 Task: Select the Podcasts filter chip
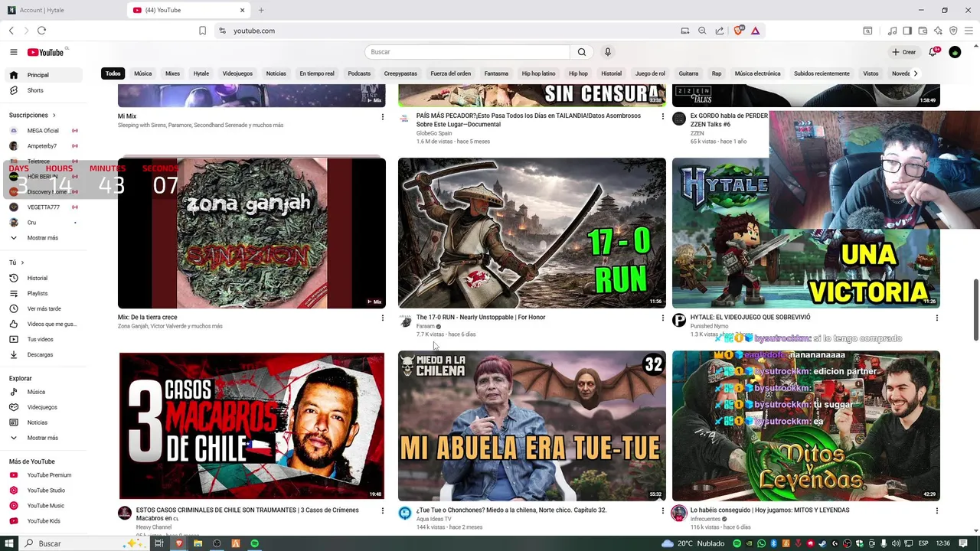(359, 73)
